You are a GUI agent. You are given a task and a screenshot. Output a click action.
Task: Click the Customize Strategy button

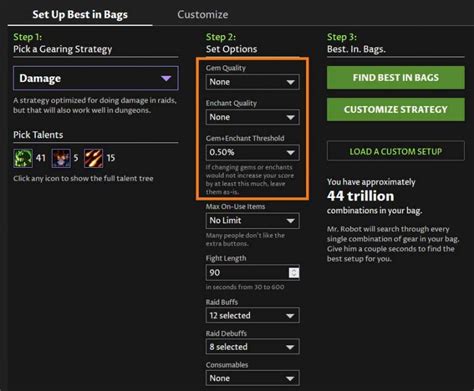(396, 109)
